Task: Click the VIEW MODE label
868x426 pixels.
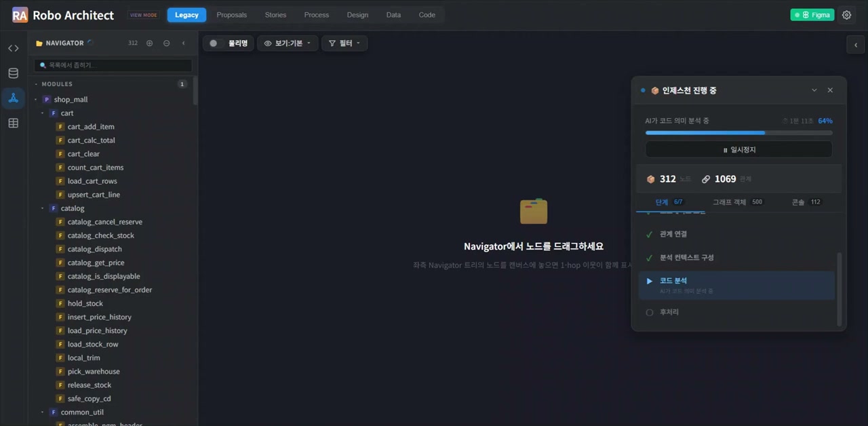Action: coord(144,15)
